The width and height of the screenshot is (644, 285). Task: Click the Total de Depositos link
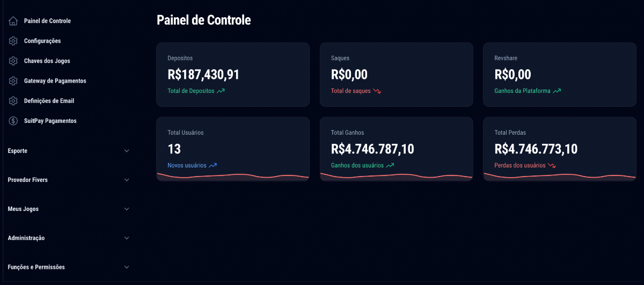[x=191, y=91]
